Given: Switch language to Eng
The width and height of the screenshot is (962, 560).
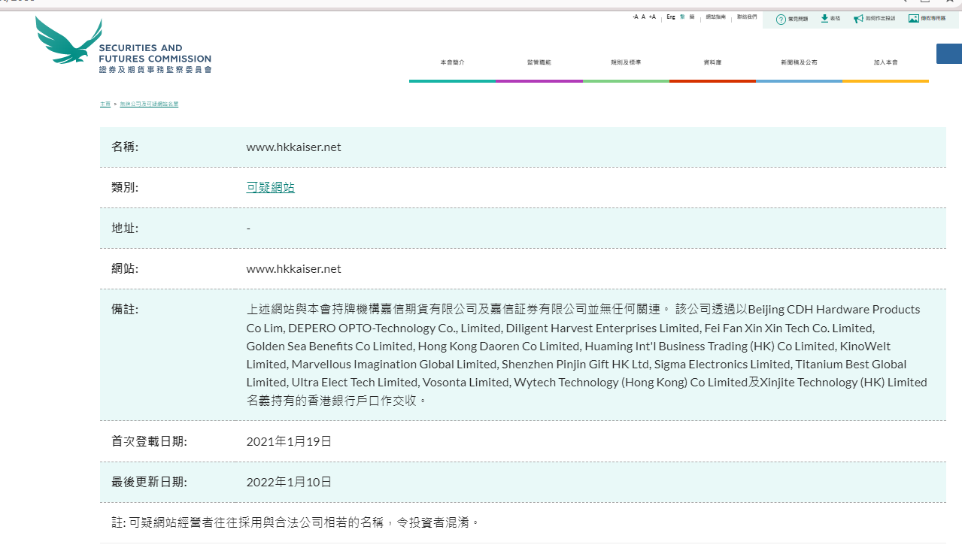Looking at the screenshot, I should coord(670,17).
